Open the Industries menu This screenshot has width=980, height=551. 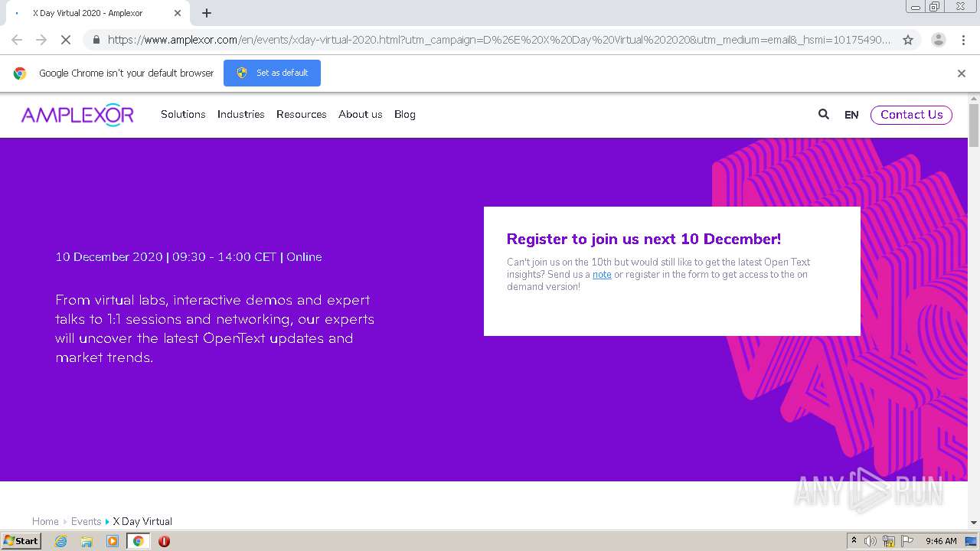[x=241, y=114]
